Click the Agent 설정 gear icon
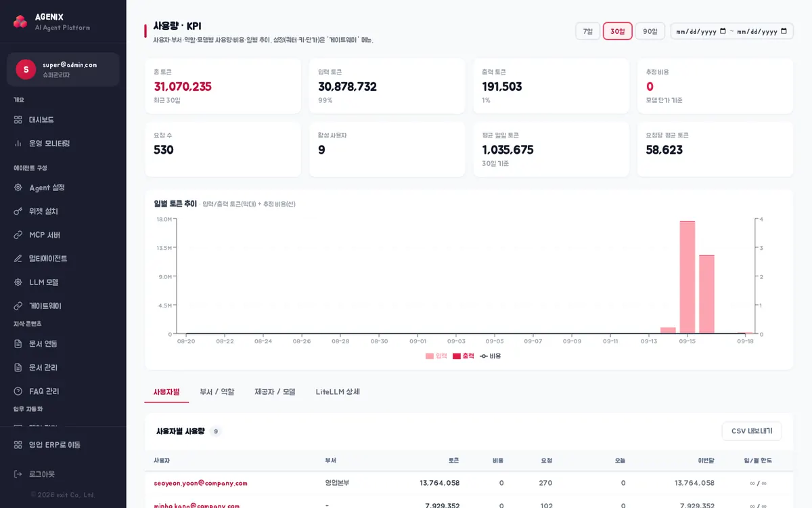Viewport: 812px width, 508px height. (18, 188)
